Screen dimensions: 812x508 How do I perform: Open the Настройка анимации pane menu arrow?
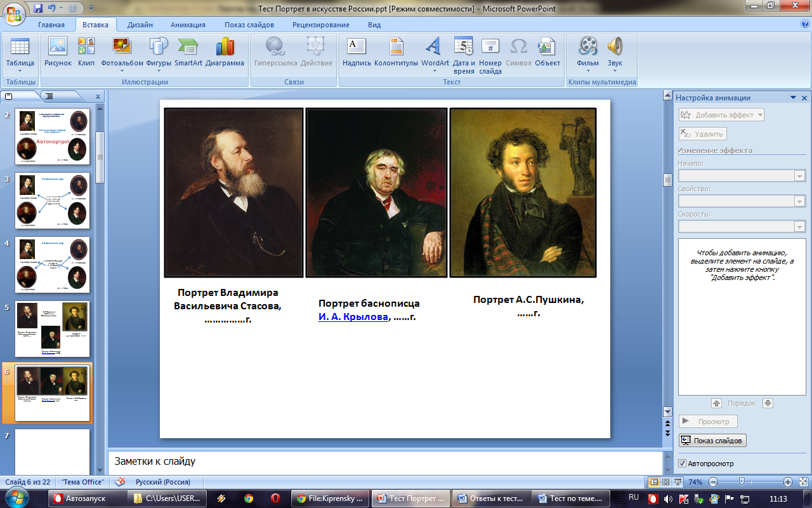[x=793, y=98]
